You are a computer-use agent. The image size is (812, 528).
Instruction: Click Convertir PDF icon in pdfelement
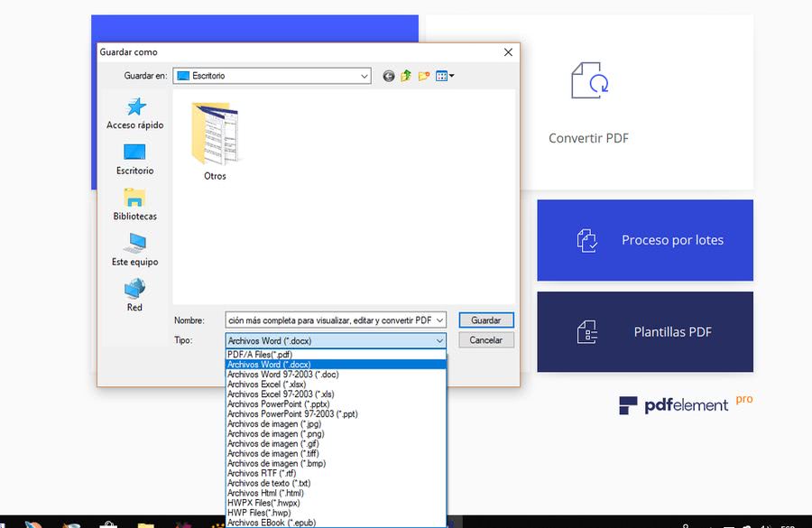tap(589, 80)
